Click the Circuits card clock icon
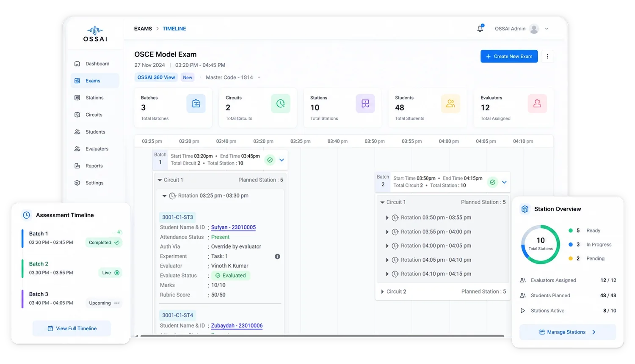The image size is (635, 364). 281,104
